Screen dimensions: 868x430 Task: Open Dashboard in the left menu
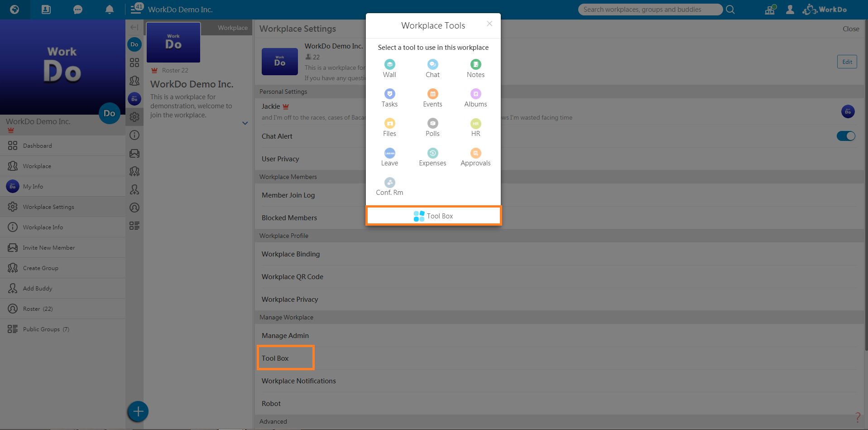pyautogui.click(x=62, y=145)
